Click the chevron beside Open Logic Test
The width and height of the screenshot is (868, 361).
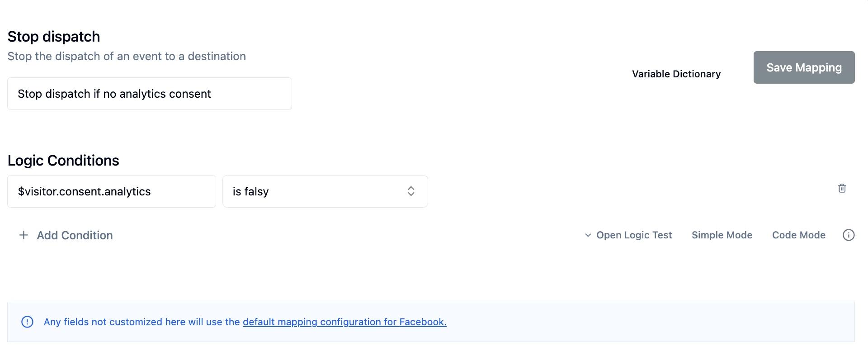pos(588,235)
